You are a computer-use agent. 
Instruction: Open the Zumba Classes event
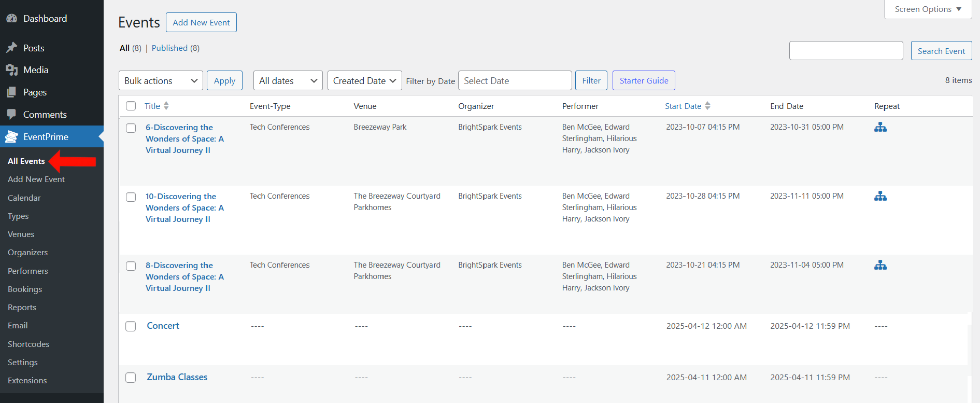177,377
